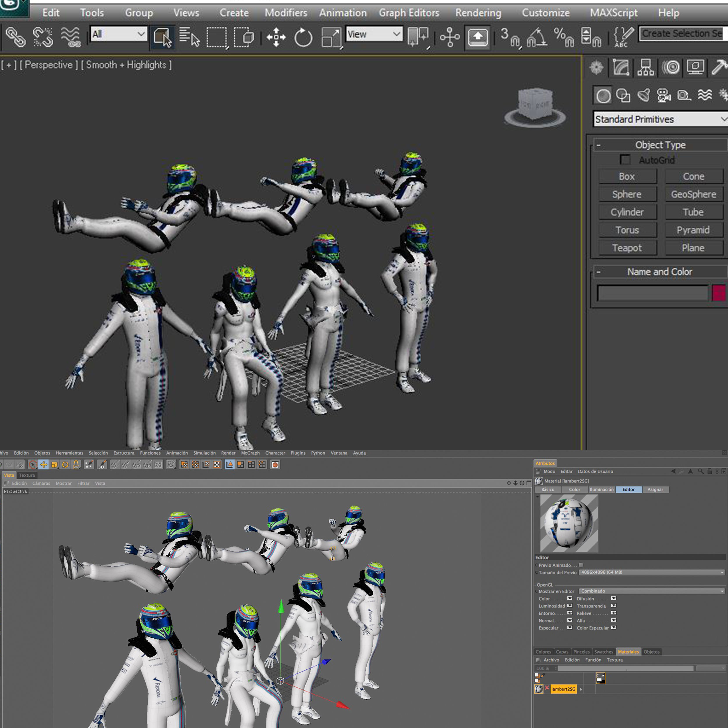
Task: Click the Select and Rotate tool
Action: point(303,37)
